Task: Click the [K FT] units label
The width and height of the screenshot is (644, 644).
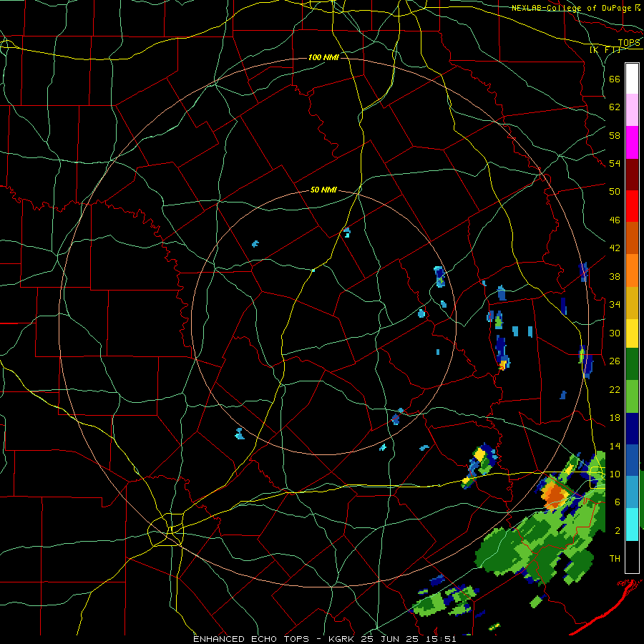Action: [605, 50]
